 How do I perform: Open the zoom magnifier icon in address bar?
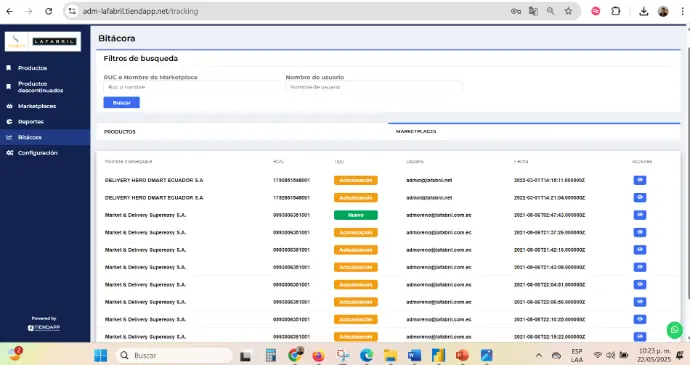[x=551, y=11]
